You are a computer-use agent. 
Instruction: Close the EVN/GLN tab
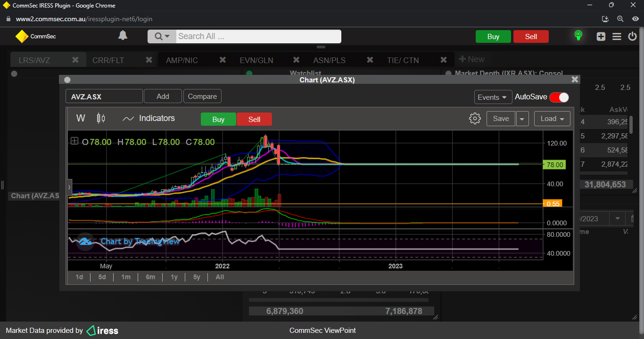click(x=297, y=60)
